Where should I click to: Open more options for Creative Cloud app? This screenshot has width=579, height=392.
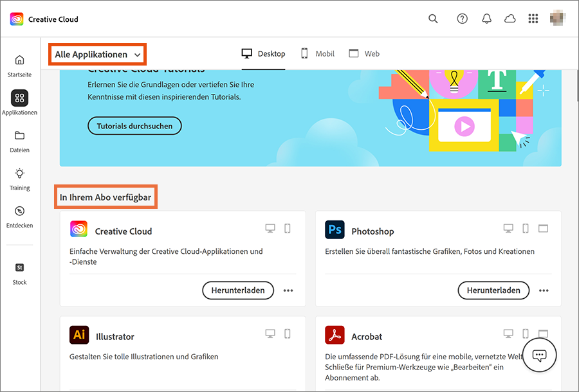tap(288, 290)
